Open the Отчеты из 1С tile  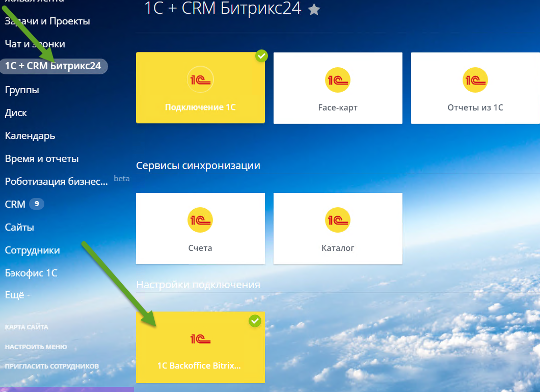coord(475,88)
